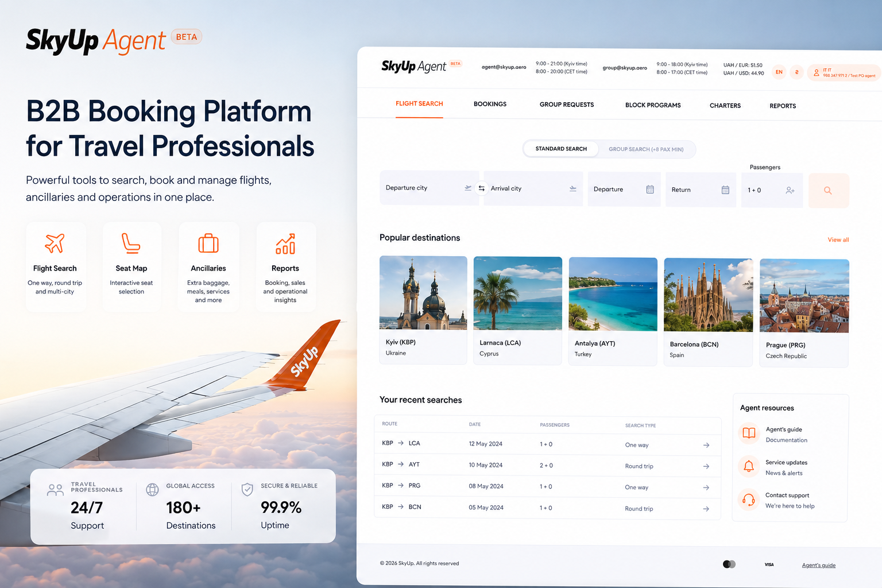Click Agent's guide book icon
This screenshot has width=882, height=588.
click(749, 433)
